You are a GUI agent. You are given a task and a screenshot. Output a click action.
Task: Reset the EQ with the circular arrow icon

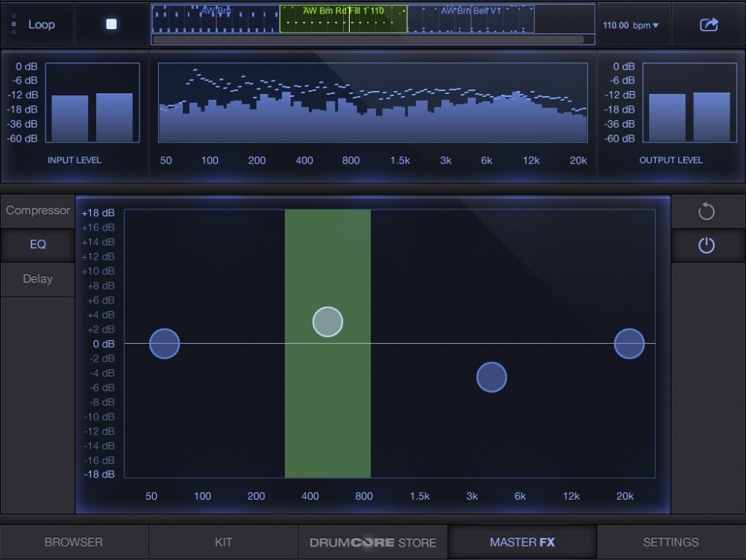click(706, 211)
